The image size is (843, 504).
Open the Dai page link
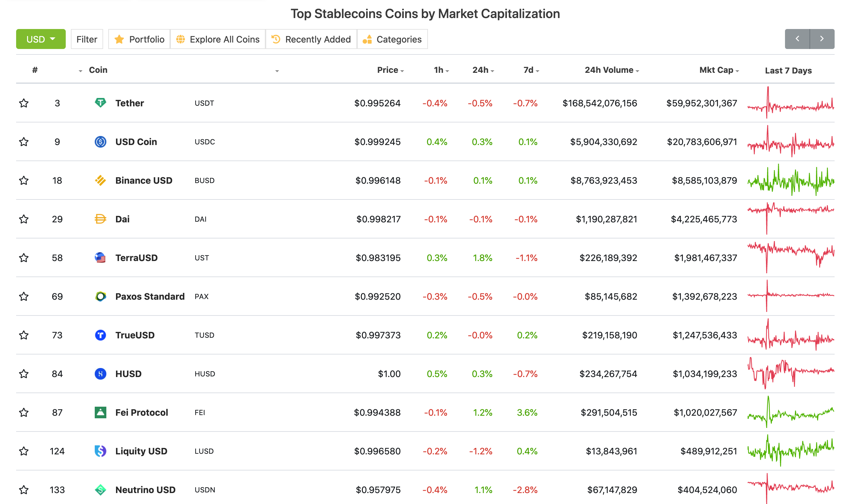tap(122, 219)
